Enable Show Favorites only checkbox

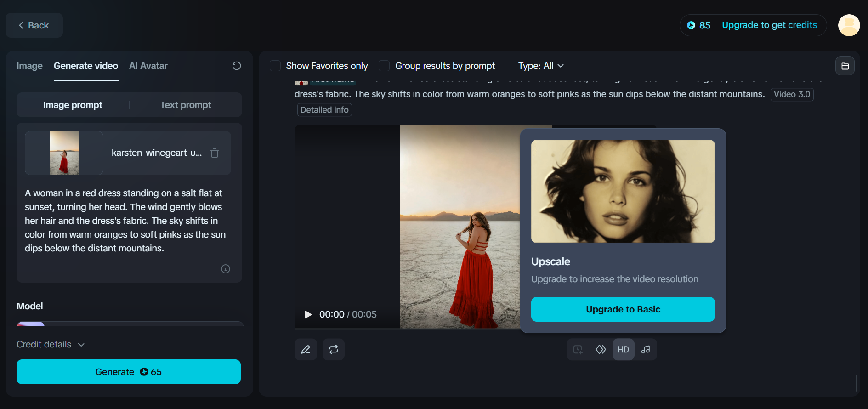click(x=275, y=66)
